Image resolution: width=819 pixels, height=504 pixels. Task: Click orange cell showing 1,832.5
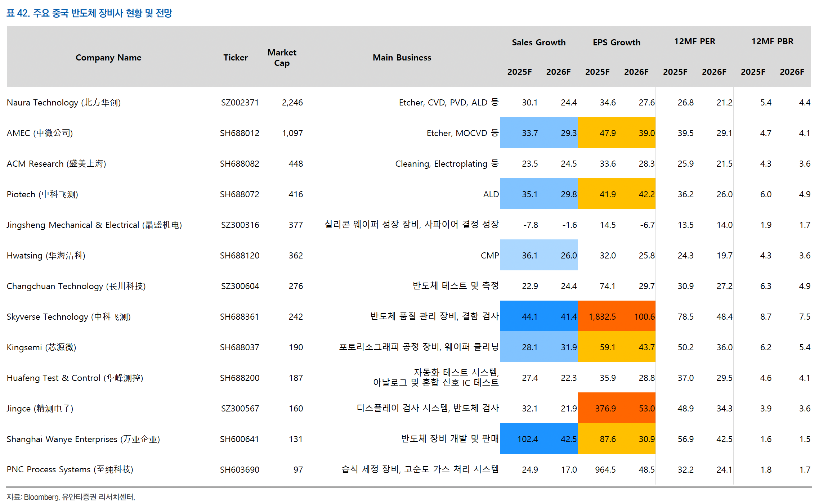602,317
